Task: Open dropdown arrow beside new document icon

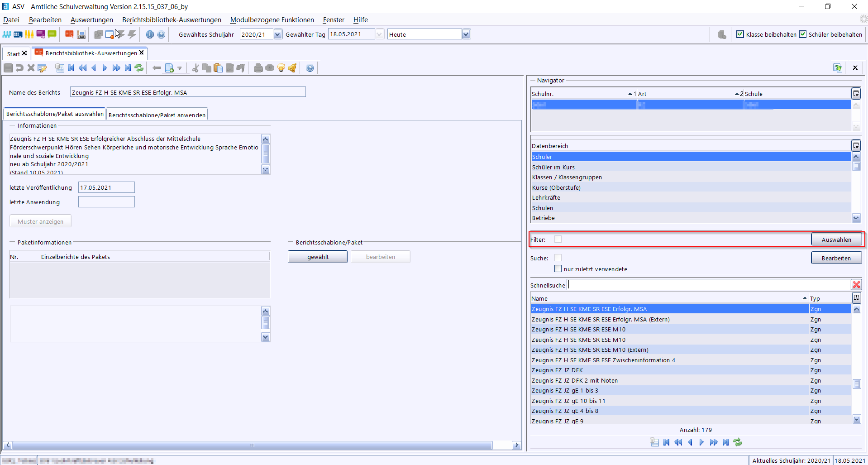Action: click(x=180, y=68)
